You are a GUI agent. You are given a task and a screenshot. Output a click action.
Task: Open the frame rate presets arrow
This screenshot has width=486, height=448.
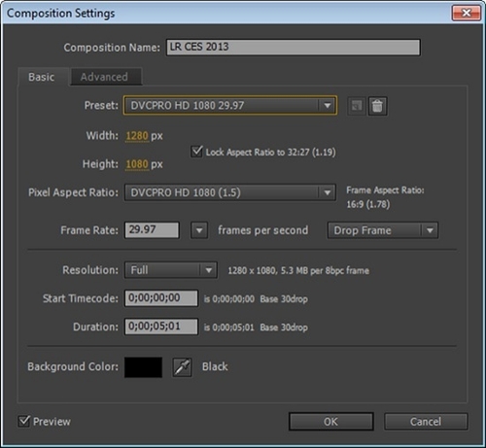point(199,230)
